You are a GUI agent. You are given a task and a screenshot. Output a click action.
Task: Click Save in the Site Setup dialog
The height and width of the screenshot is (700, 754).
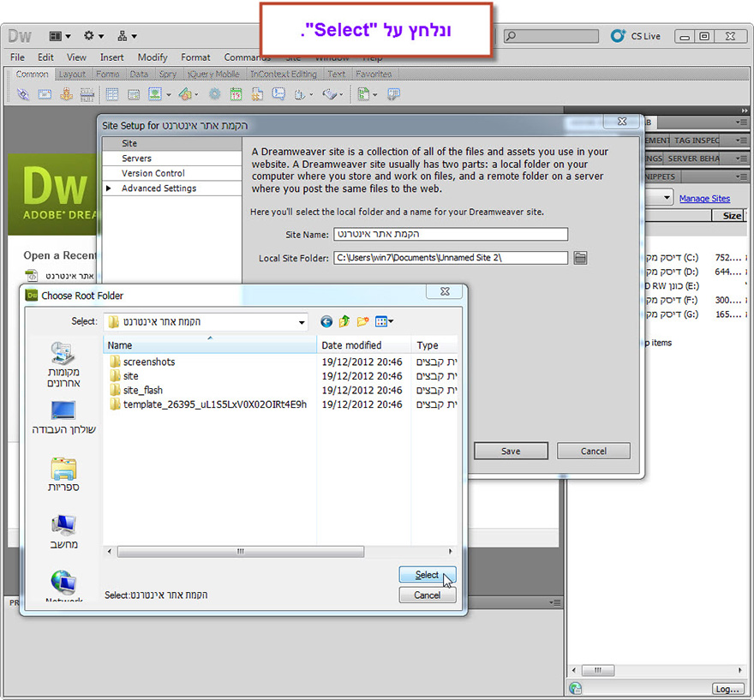(511, 451)
